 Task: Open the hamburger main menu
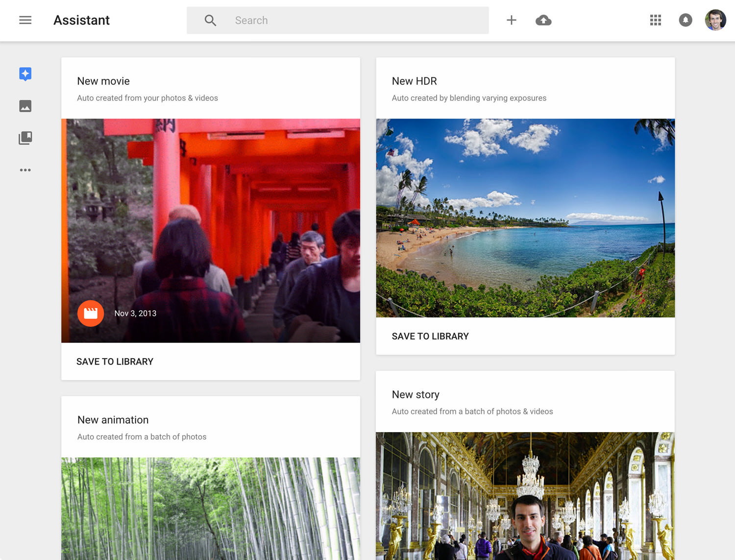coord(25,20)
